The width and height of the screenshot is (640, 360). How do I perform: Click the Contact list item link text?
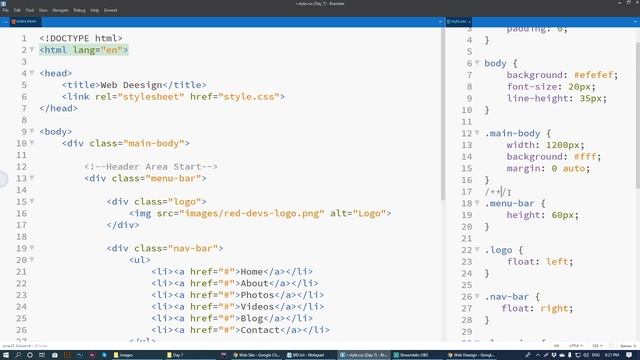[x=257, y=330]
